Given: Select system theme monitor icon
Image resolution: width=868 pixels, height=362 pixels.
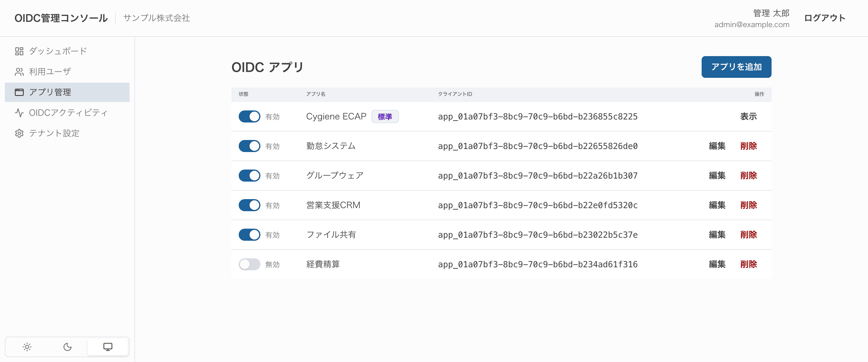Looking at the screenshot, I should click(x=108, y=347).
